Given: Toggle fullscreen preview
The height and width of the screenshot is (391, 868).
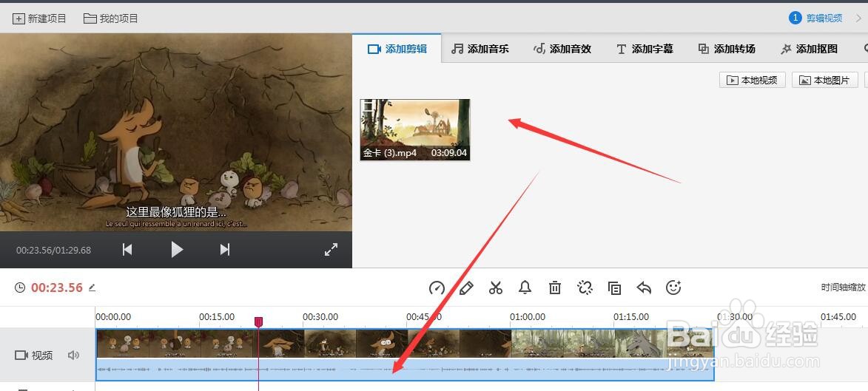Looking at the screenshot, I should point(331,250).
